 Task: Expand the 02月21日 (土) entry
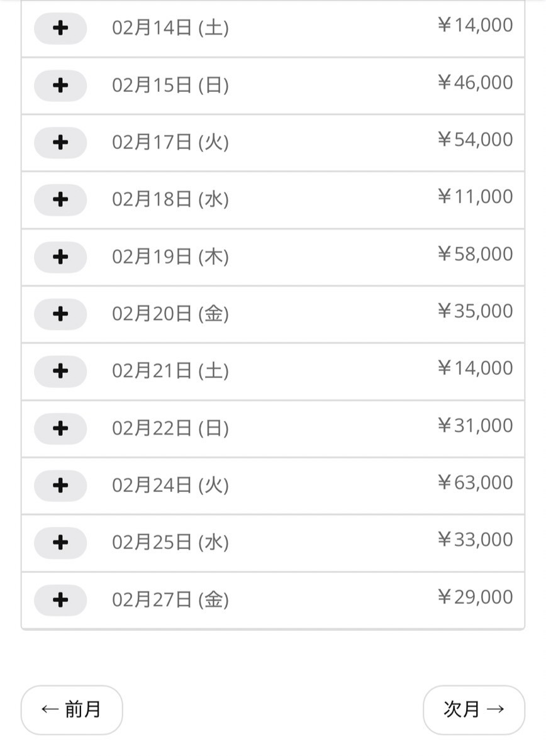click(x=60, y=371)
